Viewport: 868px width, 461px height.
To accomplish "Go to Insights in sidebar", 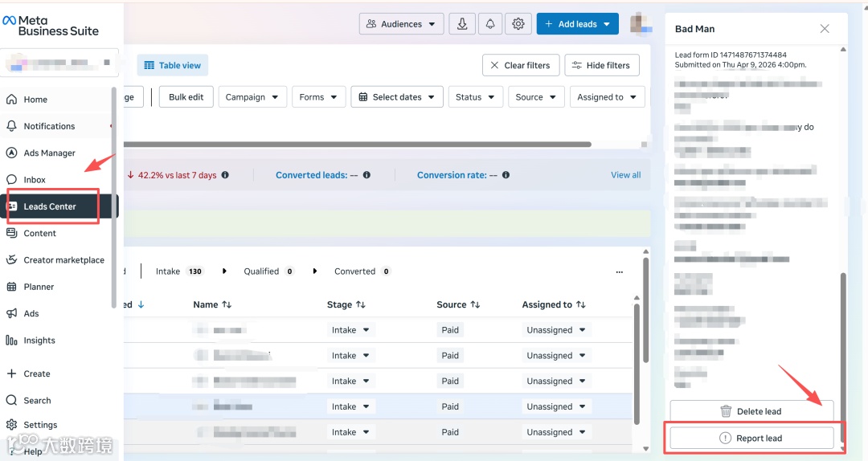I will point(39,341).
